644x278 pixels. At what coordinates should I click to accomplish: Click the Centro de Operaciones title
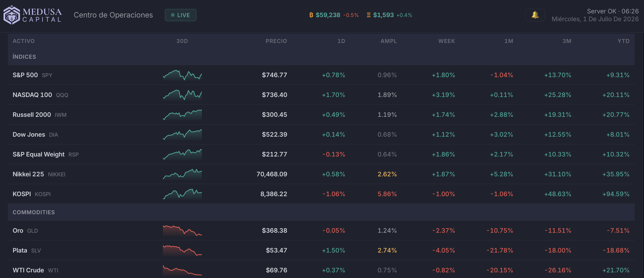click(113, 15)
